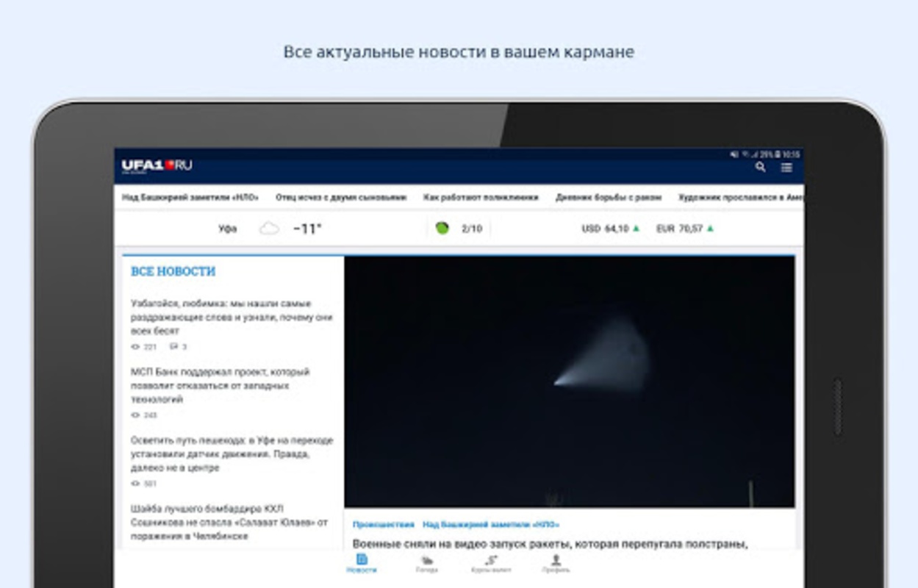Tap the Уфа city name
The image size is (918, 588).
[x=228, y=229]
